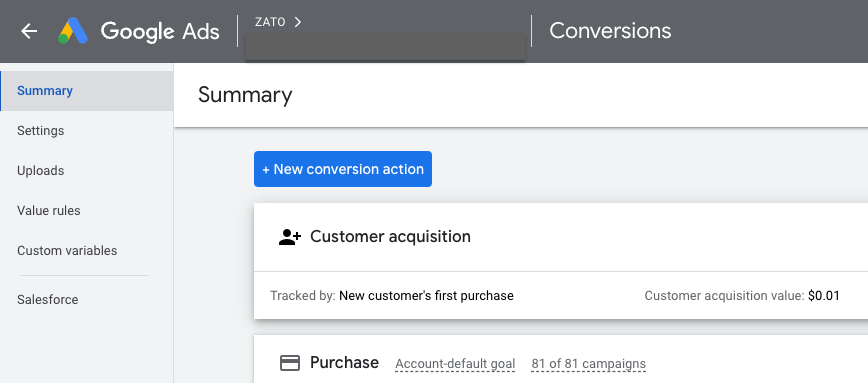This screenshot has height=383, width=868.
Task: Open the Summary sidebar item
Action: 87,91
